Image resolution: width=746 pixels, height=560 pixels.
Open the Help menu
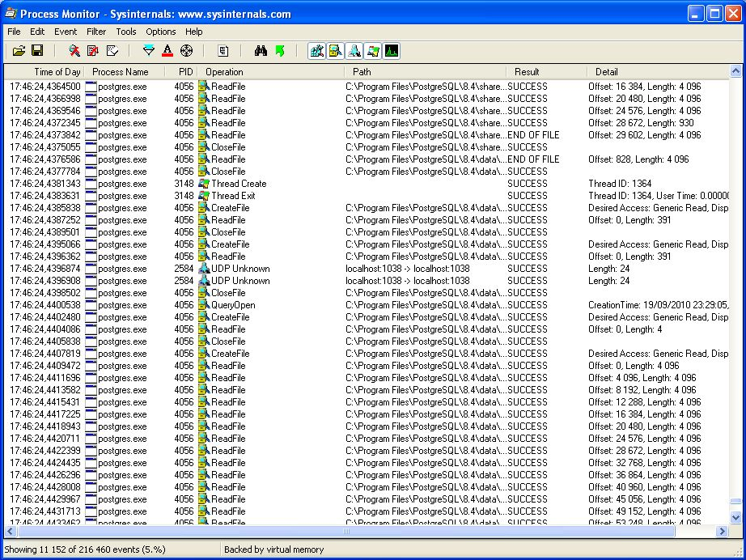(x=193, y=32)
